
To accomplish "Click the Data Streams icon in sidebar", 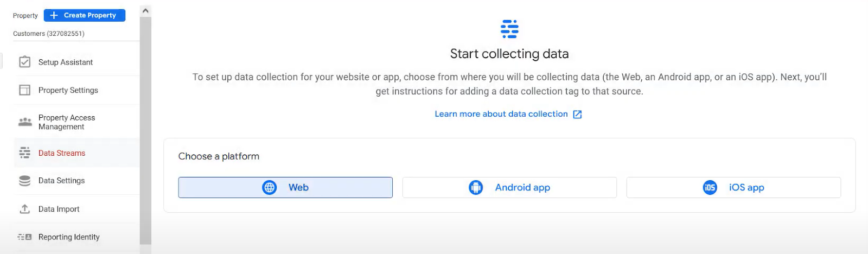I will tap(25, 153).
